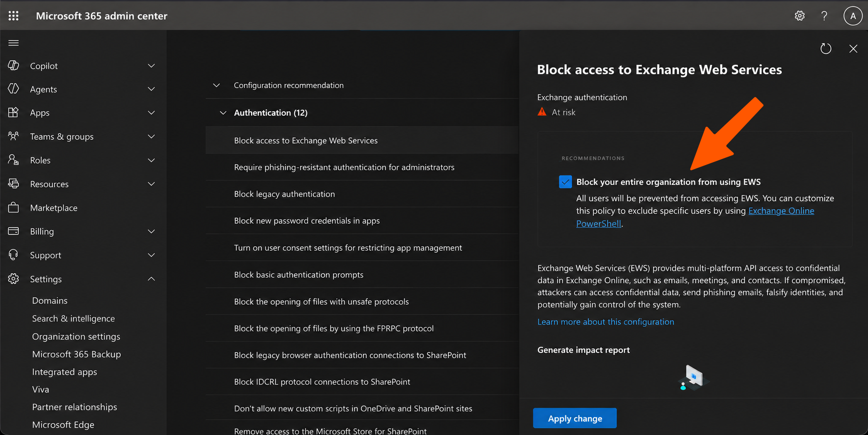Open Partner relationships page
Screen dimensions: 868x435
75,407
